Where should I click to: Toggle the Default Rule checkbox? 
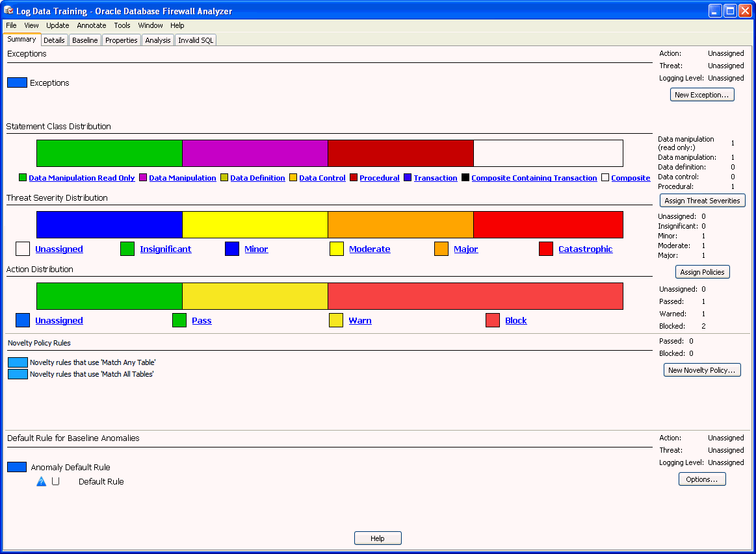55,481
